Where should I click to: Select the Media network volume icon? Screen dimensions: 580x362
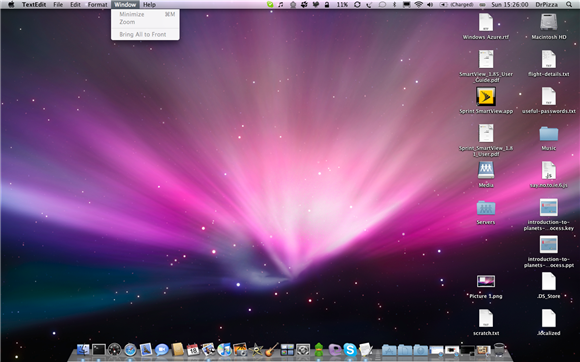486,170
